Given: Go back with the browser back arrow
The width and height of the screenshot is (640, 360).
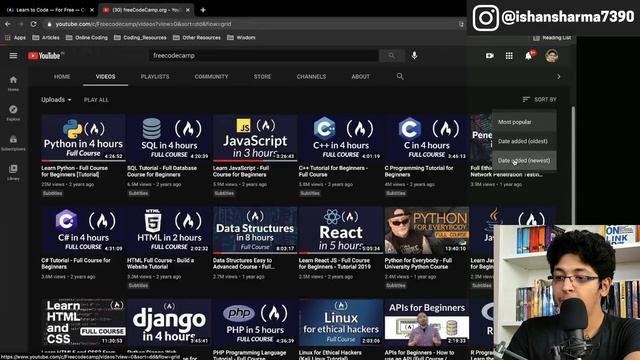Looking at the screenshot, I should [8, 24].
